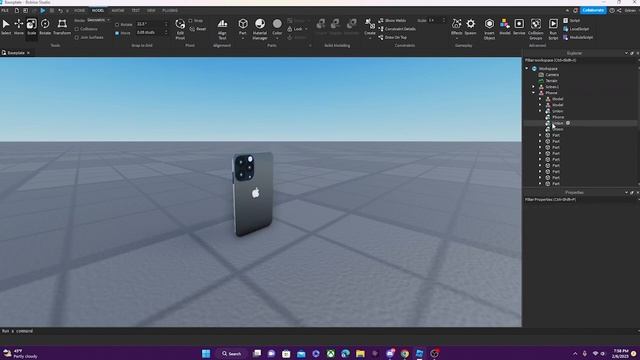Viewport: 640px width, 360px height.
Task: Toggle the Rotate snap checkbox
Action: click(x=117, y=24)
